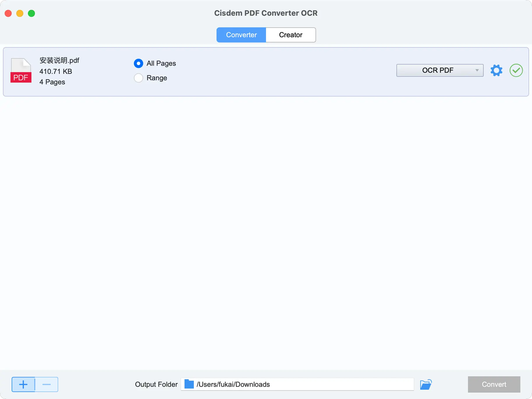Click the blue folder icon in output path
Image resolution: width=532 pixels, height=399 pixels.
point(189,384)
